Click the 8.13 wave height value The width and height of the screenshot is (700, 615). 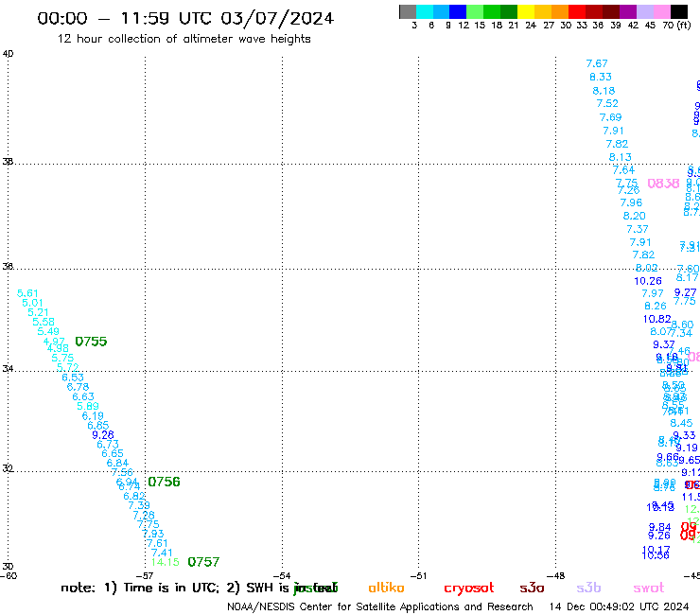[621, 157]
